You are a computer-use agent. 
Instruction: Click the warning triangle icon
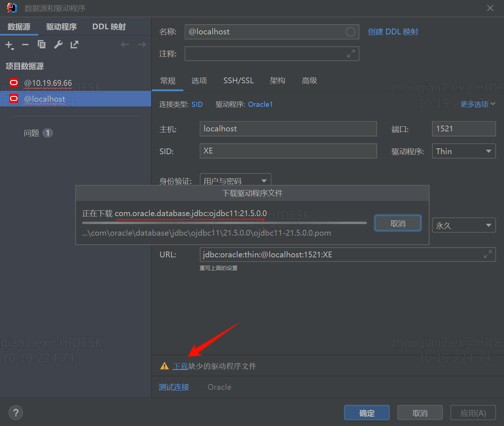[165, 366]
